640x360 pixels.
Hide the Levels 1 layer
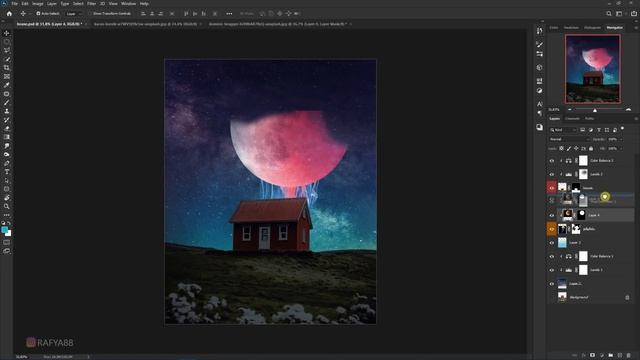pyautogui.click(x=551, y=270)
